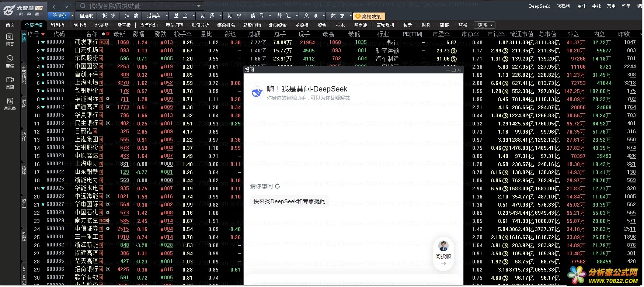Click the gear mark beside 中信证券
Screen dimensions: 644x287
[108, 229]
